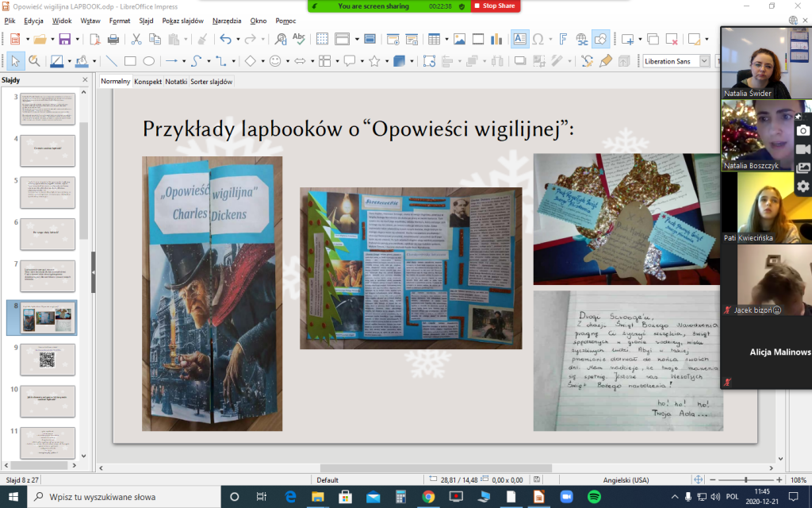Click the Insert Special Character omega icon
The height and width of the screenshot is (508, 812).
point(538,39)
